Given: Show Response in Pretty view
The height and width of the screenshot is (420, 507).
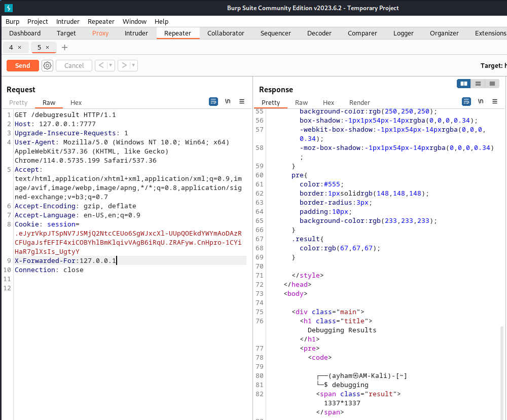Looking at the screenshot, I should click(271, 103).
